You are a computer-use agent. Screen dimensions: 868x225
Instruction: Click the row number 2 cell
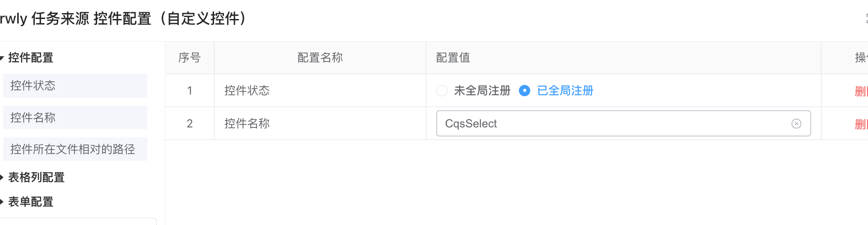pos(190,124)
